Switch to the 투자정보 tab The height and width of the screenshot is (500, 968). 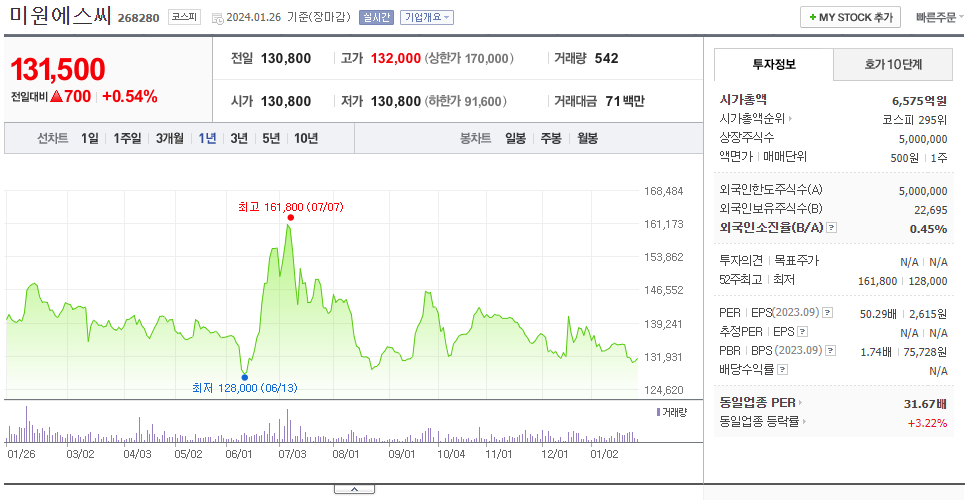tap(774, 64)
